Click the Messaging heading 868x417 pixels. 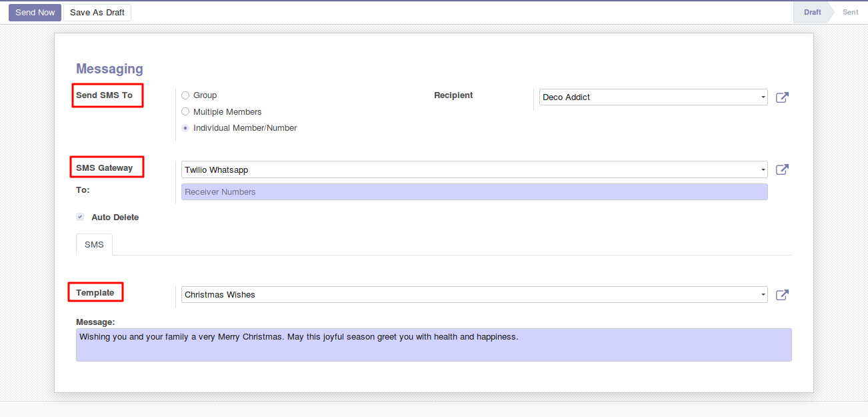109,69
